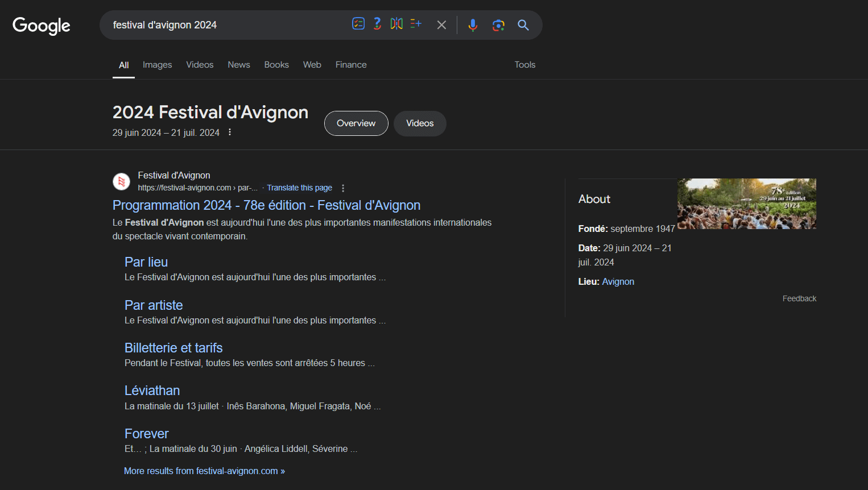The width and height of the screenshot is (868, 490).
Task: Click the list-plus icon in search bar
Action: pos(416,24)
